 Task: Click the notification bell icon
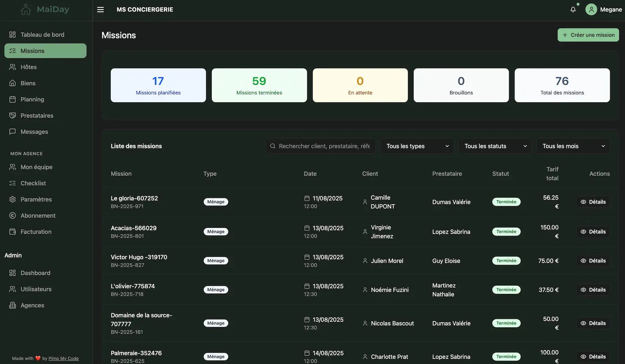(x=573, y=9)
